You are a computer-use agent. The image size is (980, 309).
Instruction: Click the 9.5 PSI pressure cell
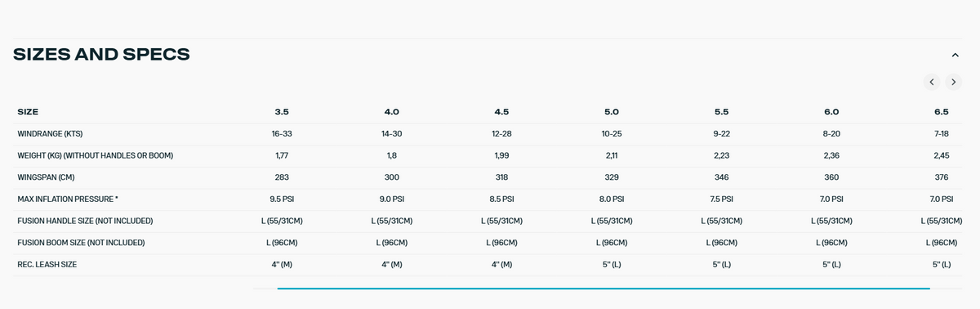click(282, 199)
